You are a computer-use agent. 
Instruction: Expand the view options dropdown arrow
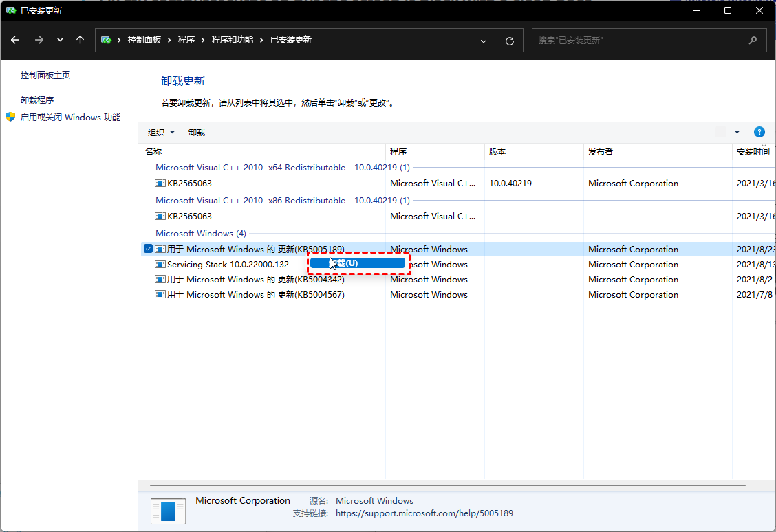(737, 132)
